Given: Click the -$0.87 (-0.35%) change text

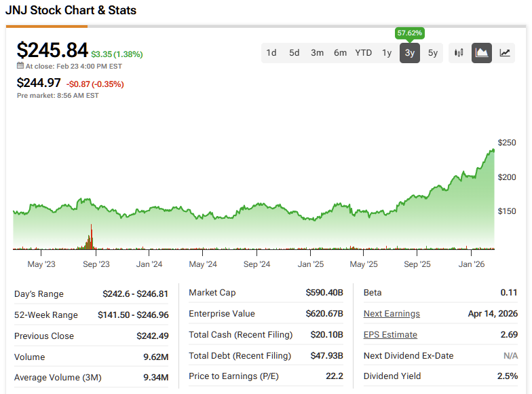Looking at the screenshot, I should (95, 84).
